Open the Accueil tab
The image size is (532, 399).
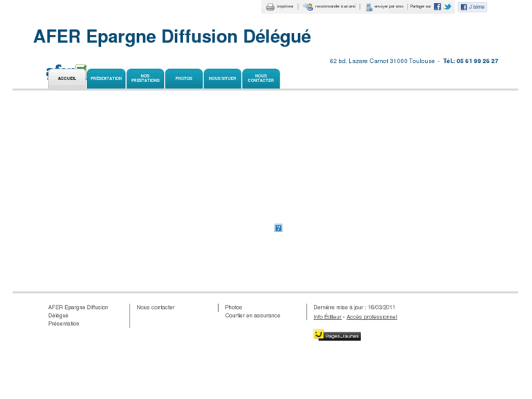[67, 79]
